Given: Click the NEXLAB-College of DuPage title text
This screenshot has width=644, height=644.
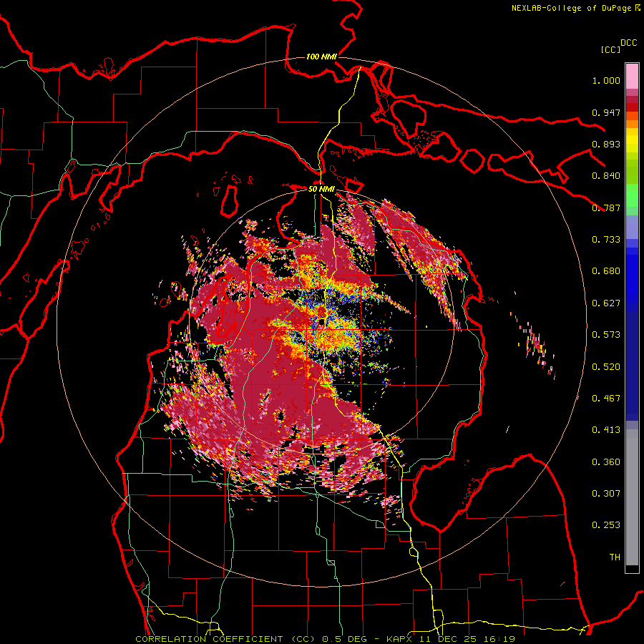Looking at the screenshot, I should [x=571, y=8].
